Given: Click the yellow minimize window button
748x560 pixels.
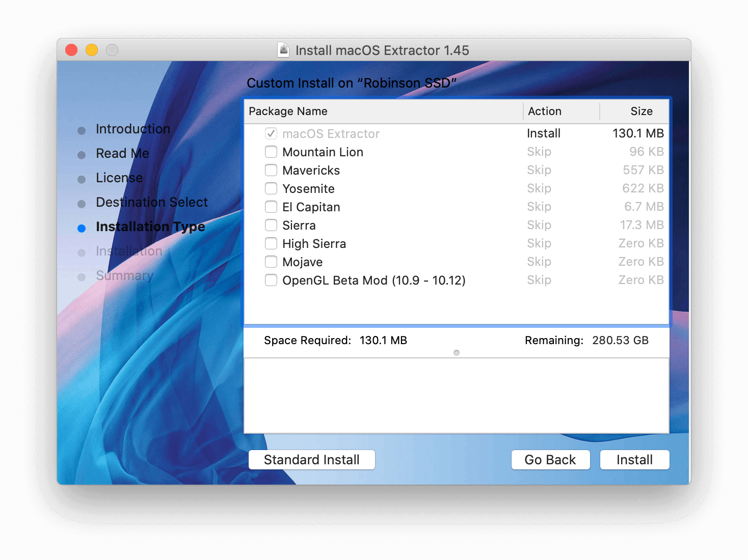Looking at the screenshot, I should (92, 50).
